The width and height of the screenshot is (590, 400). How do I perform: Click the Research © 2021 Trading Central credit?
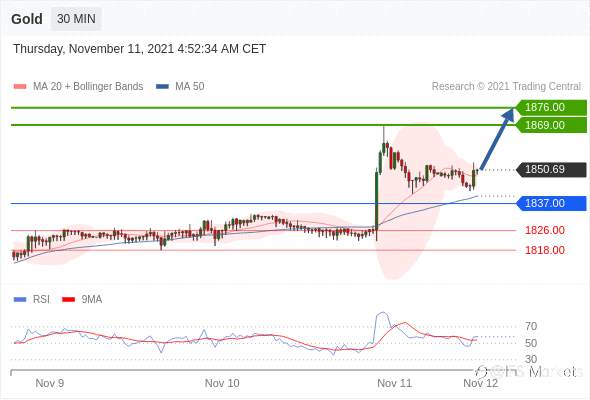click(506, 87)
